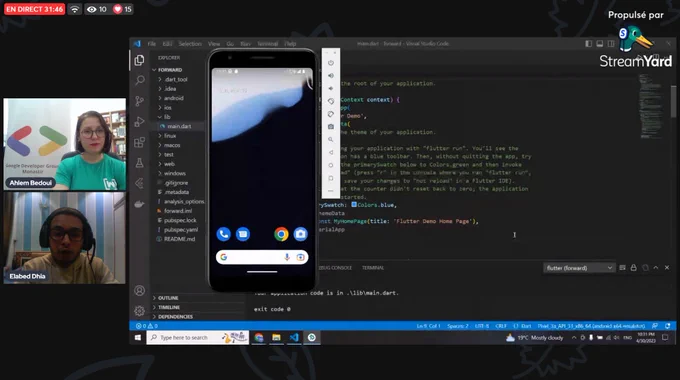Open the Manage gear icon in VS Code
This screenshot has height=380, width=680.
[x=139, y=311]
